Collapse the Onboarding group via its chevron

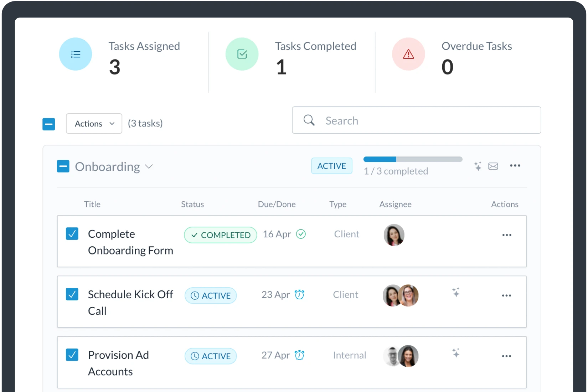pyautogui.click(x=149, y=166)
